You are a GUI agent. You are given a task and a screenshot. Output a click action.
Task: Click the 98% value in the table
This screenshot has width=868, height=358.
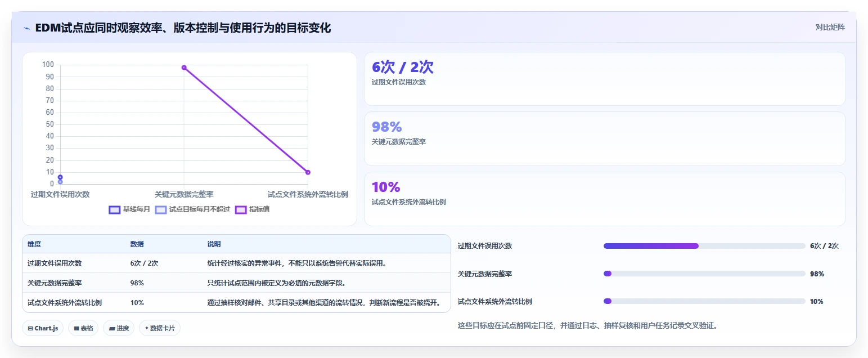[137, 283]
